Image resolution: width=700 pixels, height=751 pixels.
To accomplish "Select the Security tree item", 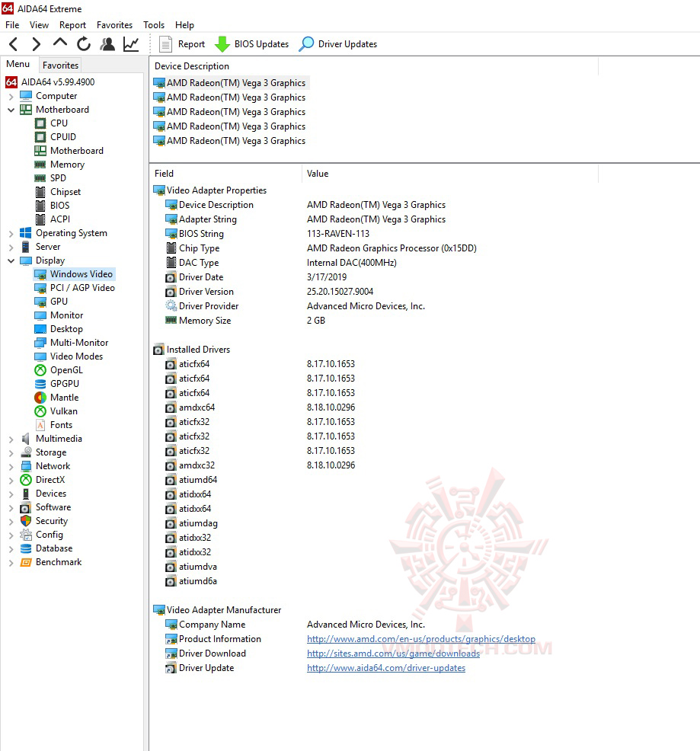I will tap(44, 521).
